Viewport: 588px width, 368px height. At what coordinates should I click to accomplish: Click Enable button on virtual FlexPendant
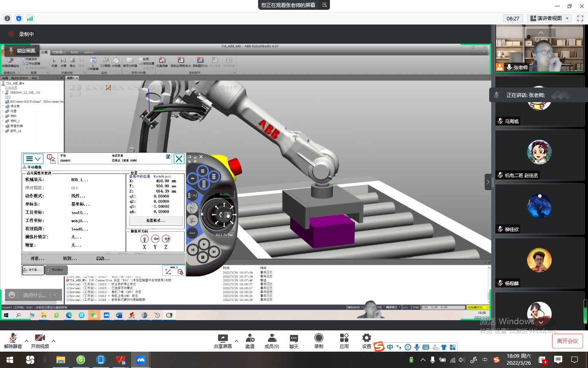225,194
